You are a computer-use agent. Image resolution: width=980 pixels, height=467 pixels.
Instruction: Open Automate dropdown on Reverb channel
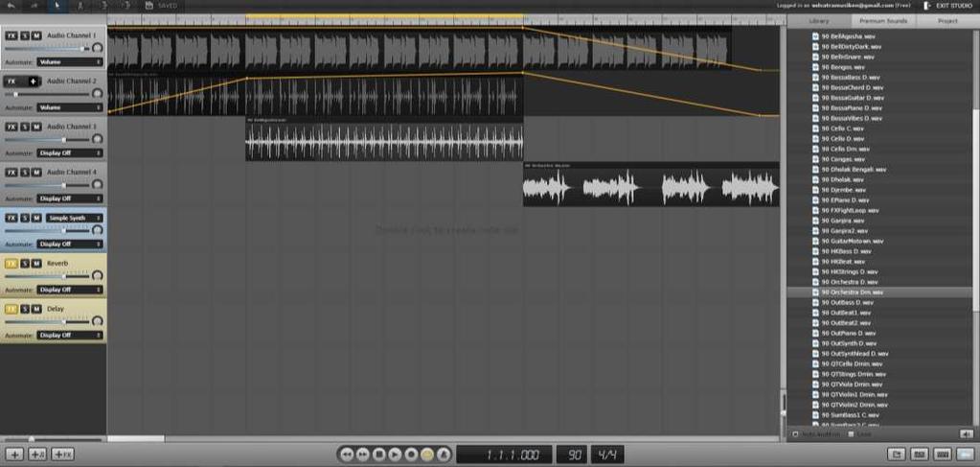pos(69,290)
